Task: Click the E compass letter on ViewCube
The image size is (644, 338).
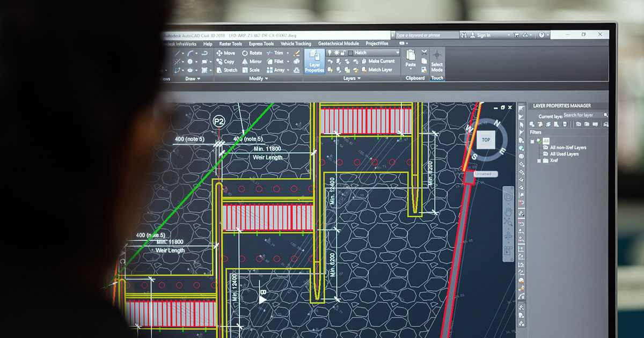Action: pos(503,152)
